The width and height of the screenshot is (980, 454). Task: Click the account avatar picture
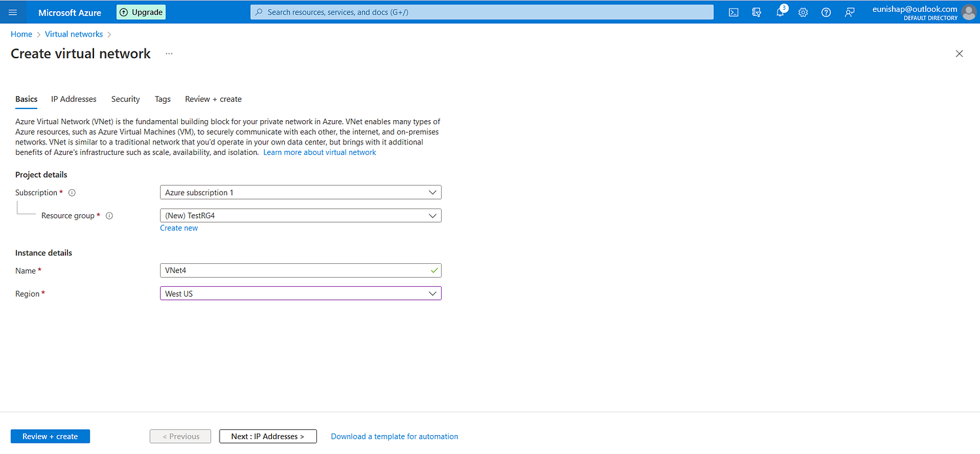click(968, 12)
